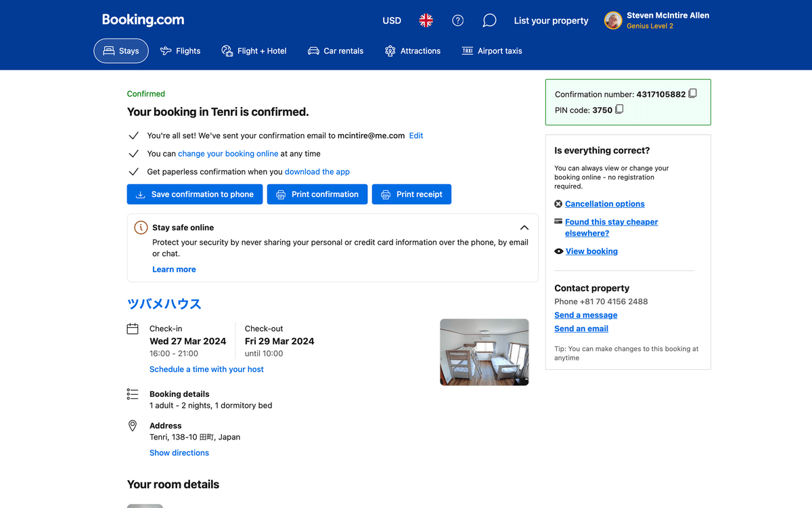The height and width of the screenshot is (508, 812).
Task: Select the Flights tab
Action: (180, 51)
